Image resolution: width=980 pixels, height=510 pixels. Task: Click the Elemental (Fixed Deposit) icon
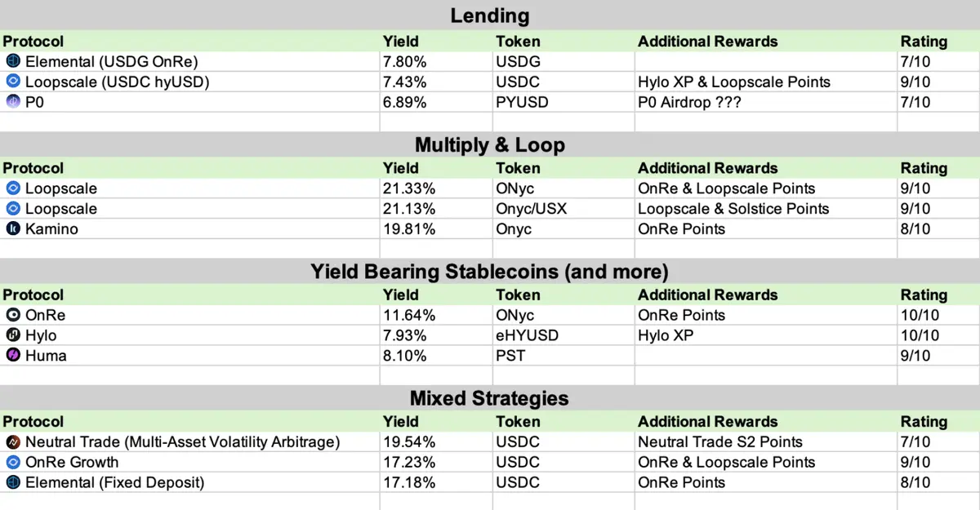12,483
